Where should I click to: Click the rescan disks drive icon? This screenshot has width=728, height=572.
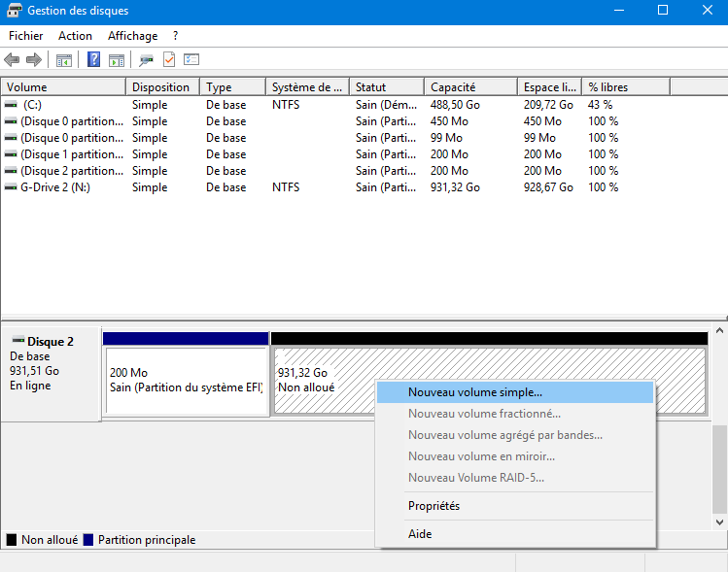click(x=146, y=60)
